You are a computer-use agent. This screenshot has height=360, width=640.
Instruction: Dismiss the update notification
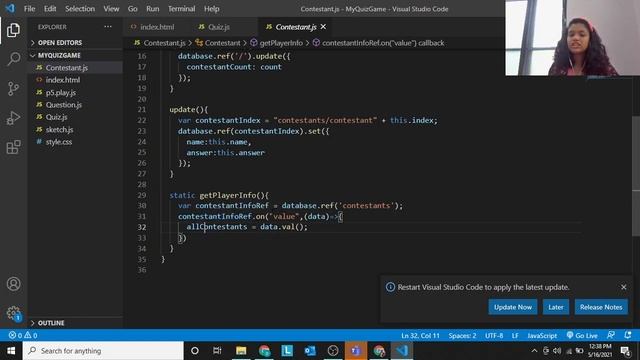pos(624,287)
